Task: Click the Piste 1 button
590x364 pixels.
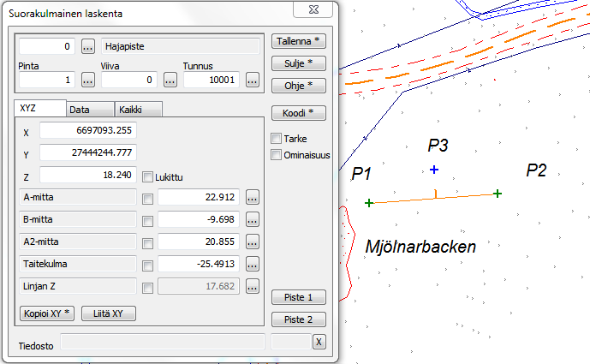Action: [x=298, y=297]
